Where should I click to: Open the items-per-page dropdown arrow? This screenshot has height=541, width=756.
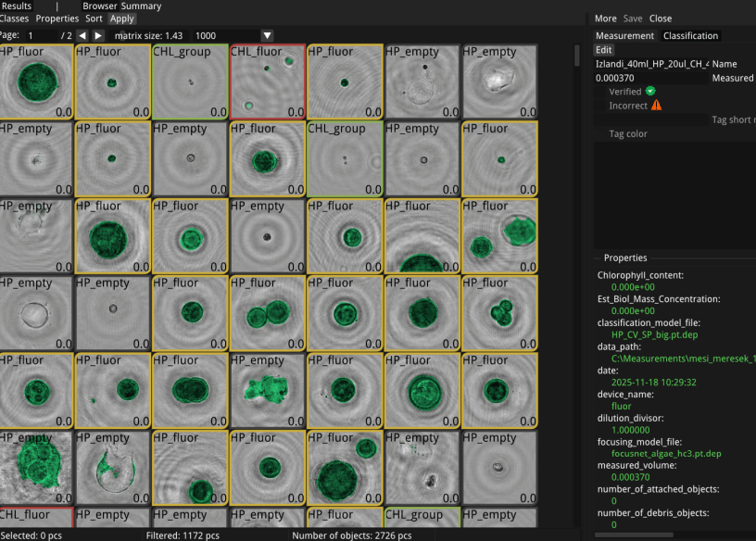click(267, 35)
